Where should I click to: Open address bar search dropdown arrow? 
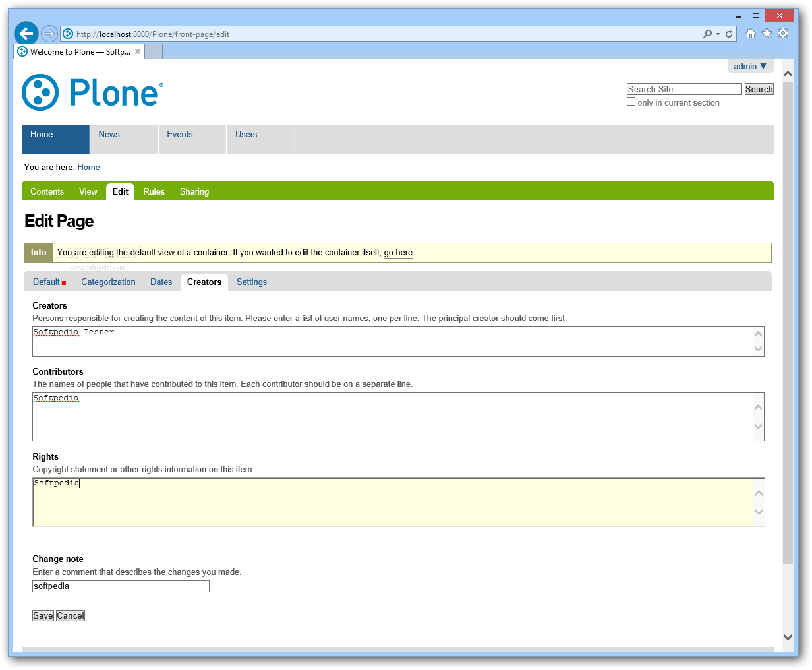(x=718, y=34)
